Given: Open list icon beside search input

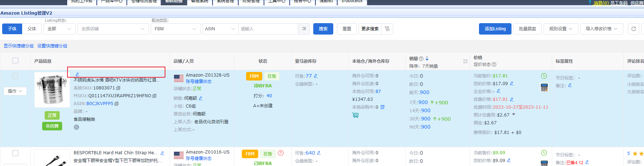Looking at the screenshot, I should [x=304, y=29].
